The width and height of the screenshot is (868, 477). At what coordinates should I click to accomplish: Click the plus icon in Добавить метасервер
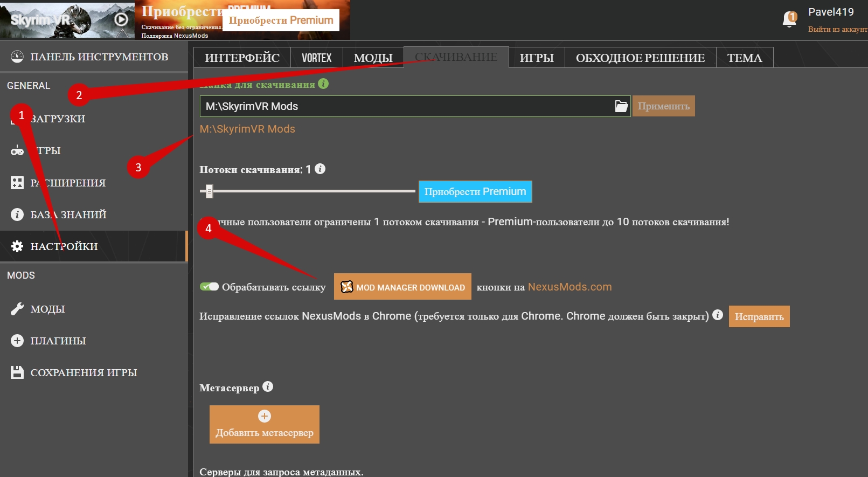point(265,416)
